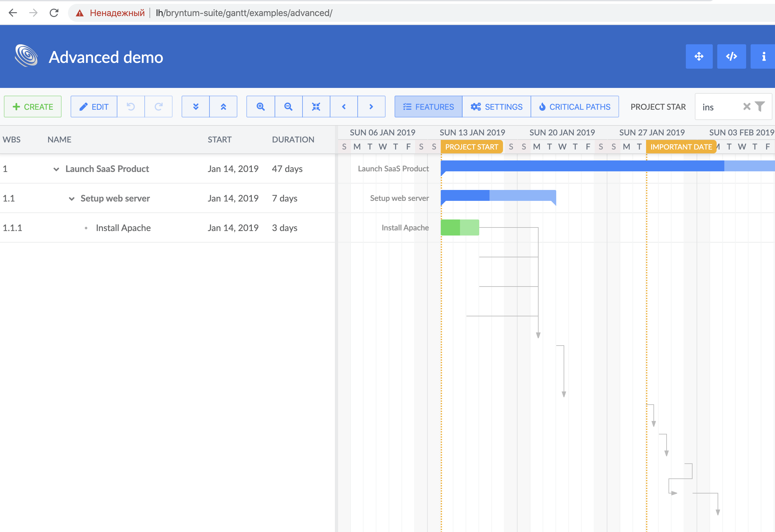Enable the fullscreen toggle in the header
775x532 pixels.
coord(699,56)
